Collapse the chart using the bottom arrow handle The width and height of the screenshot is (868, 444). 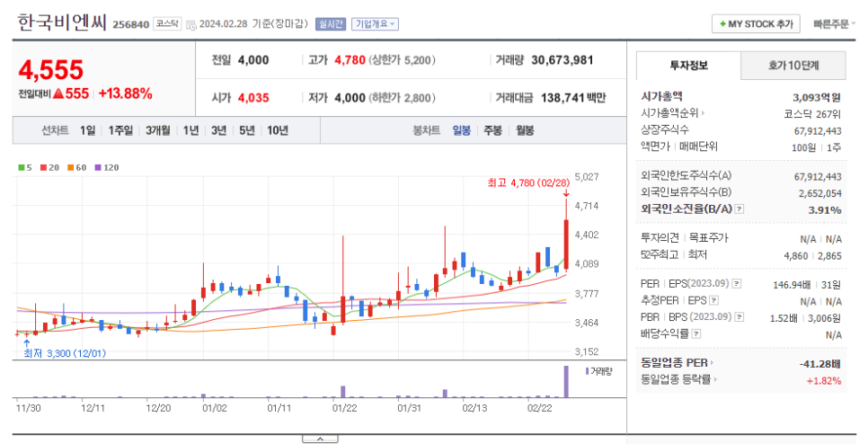(320, 439)
